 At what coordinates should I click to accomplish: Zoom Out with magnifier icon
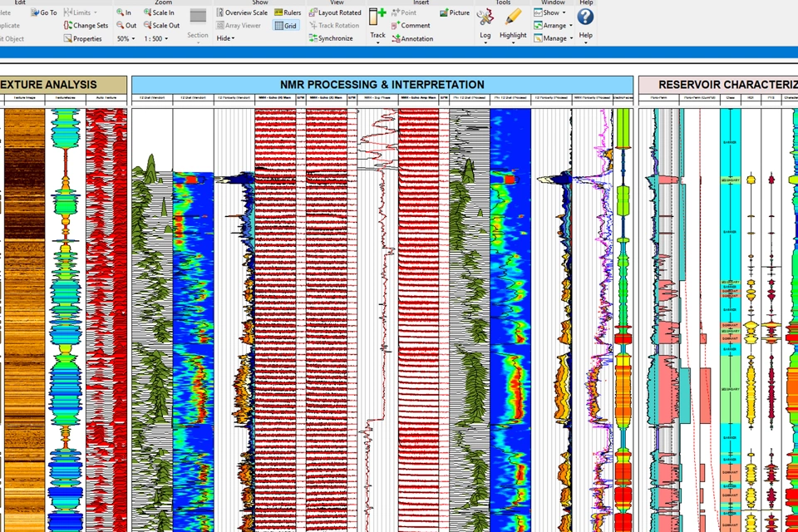[x=126, y=25]
